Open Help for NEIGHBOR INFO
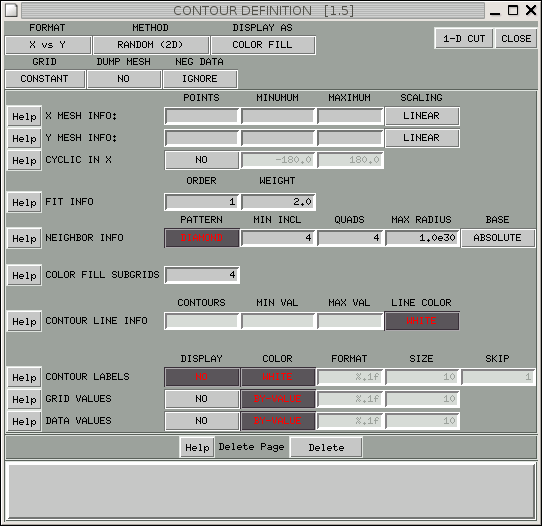This screenshot has height=526, width=542. tap(24, 238)
